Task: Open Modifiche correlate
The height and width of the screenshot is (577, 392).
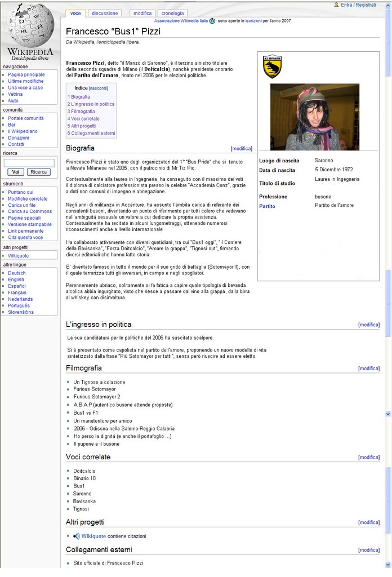Action: point(28,199)
